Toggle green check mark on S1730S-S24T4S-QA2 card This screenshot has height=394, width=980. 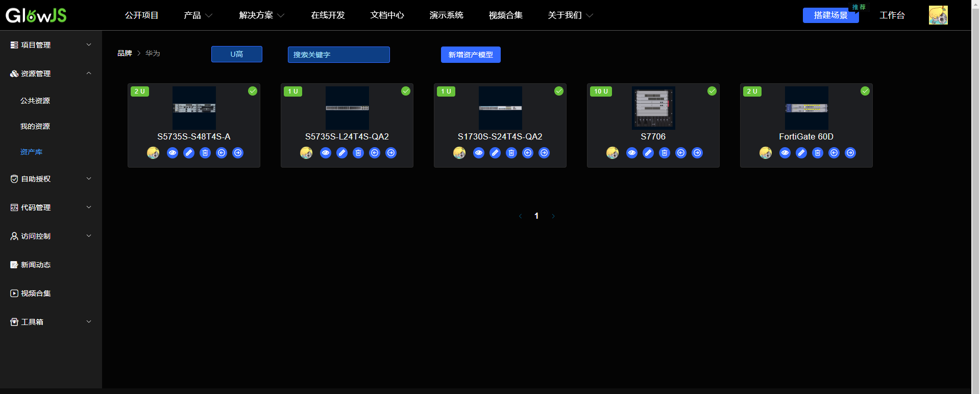click(x=559, y=91)
